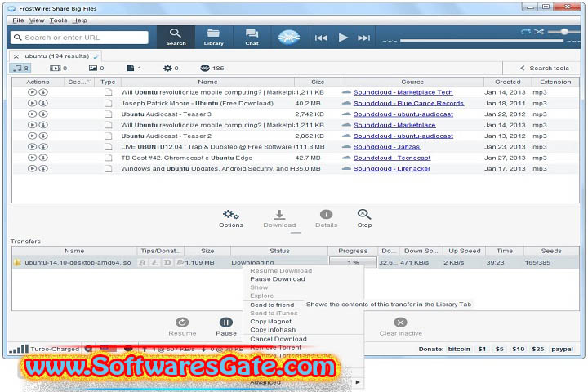Image resolution: width=588 pixels, height=392 pixels.
Task: Filter results by video files (0)
Action: click(58, 68)
